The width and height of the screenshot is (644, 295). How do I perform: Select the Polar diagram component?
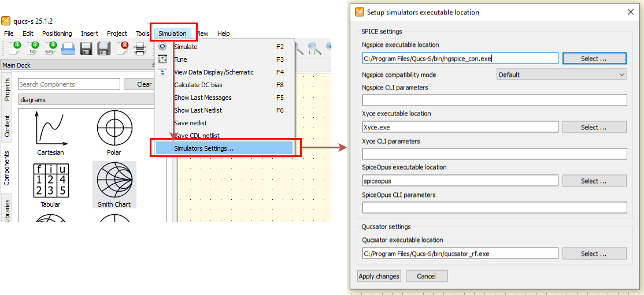pyautogui.click(x=114, y=133)
